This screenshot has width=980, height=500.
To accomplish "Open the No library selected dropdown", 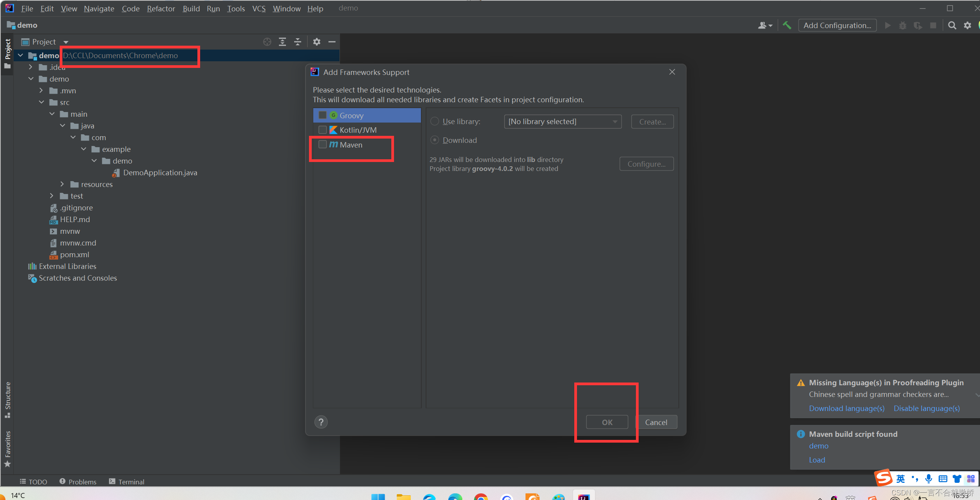I will click(563, 121).
